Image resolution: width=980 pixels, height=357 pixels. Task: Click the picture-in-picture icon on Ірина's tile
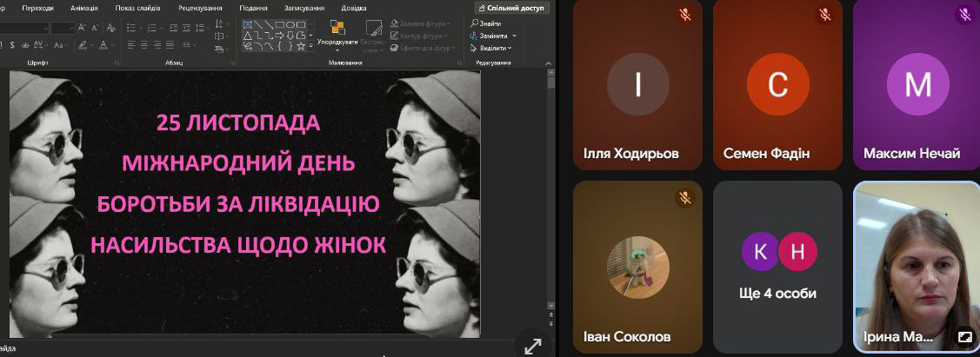tap(964, 336)
